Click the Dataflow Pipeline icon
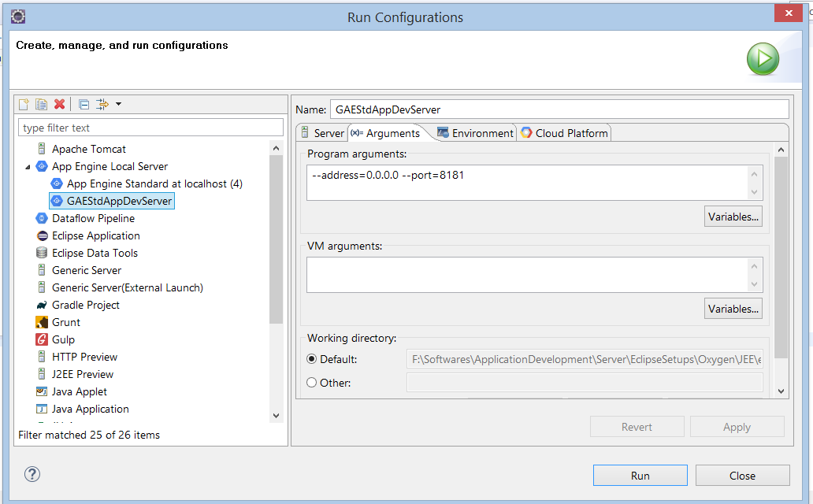Viewport: 813px width, 504px height. point(42,218)
